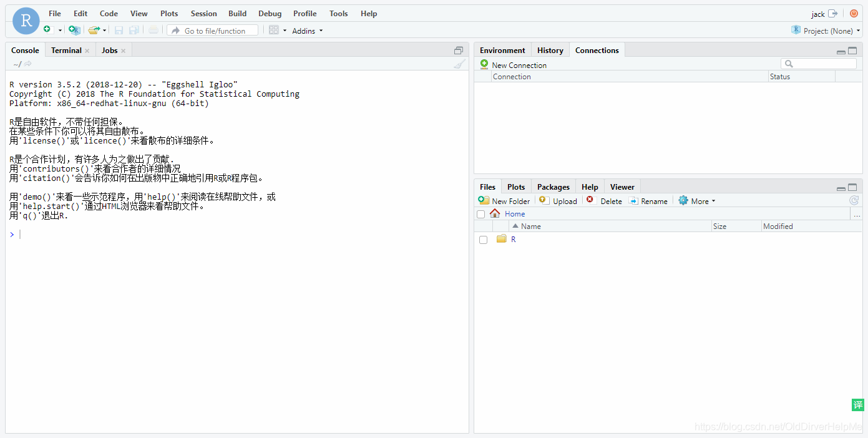Click the console prompt input line

237,235
